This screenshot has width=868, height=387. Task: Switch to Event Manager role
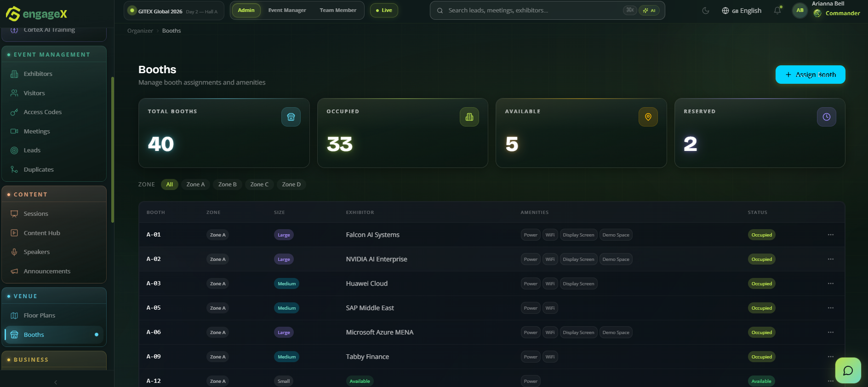(287, 10)
